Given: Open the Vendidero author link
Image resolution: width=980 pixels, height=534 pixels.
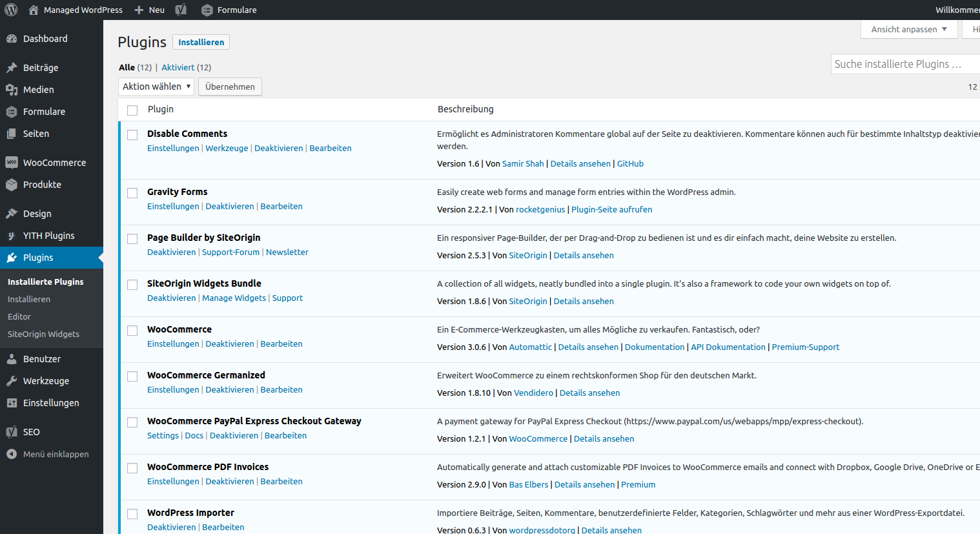Looking at the screenshot, I should coord(533,393).
